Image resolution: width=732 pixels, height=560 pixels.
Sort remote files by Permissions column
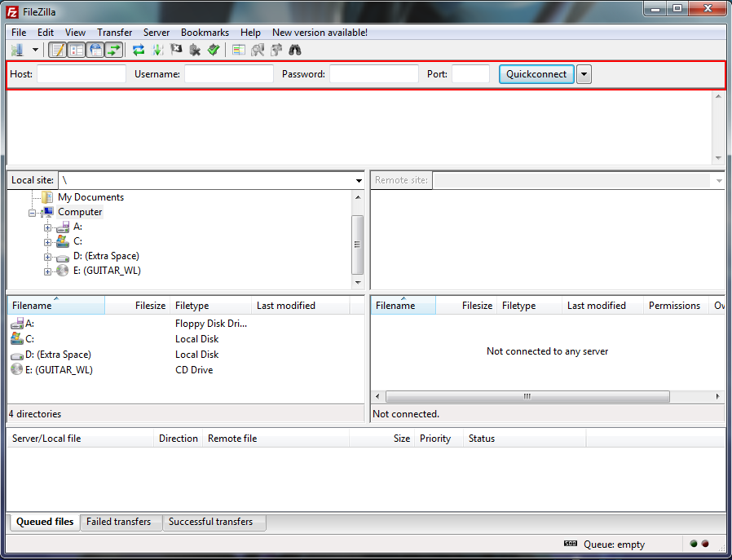point(676,305)
